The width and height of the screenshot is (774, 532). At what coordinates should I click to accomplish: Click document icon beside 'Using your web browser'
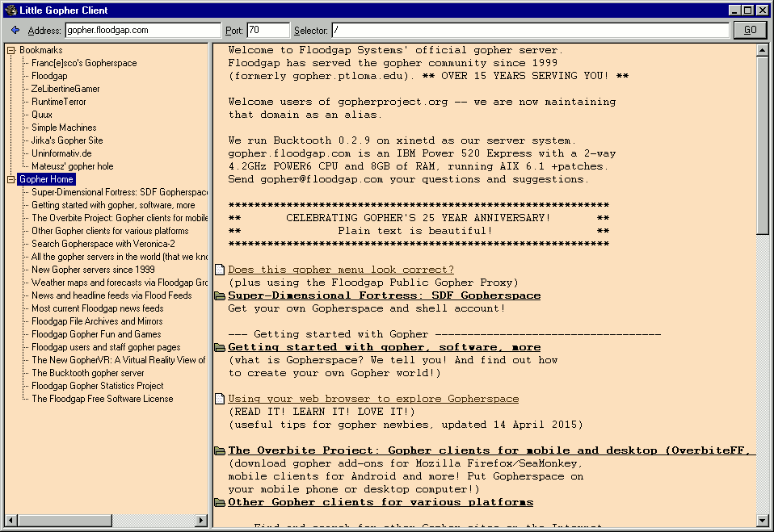coord(220,399)
